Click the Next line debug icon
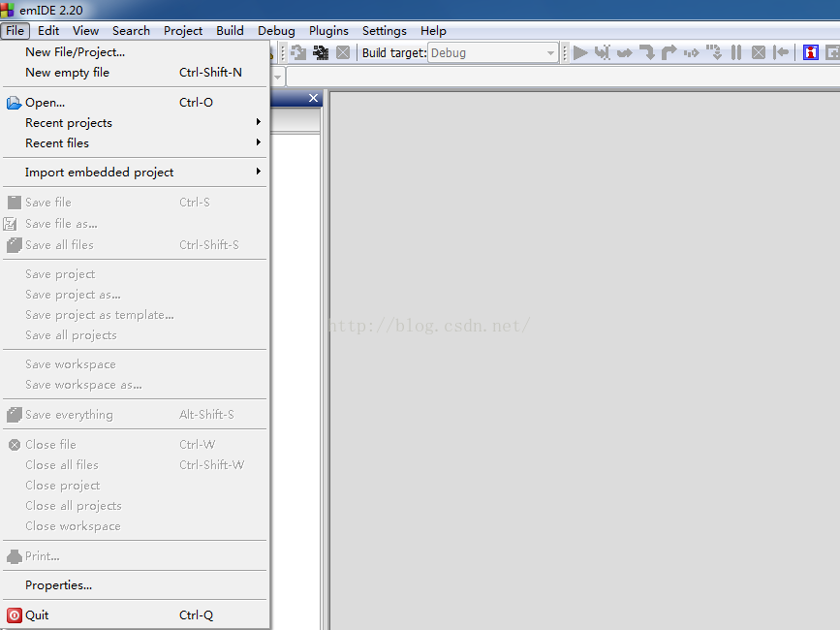Viewport: 840px width, 630px height. click(x=625, y=52)
